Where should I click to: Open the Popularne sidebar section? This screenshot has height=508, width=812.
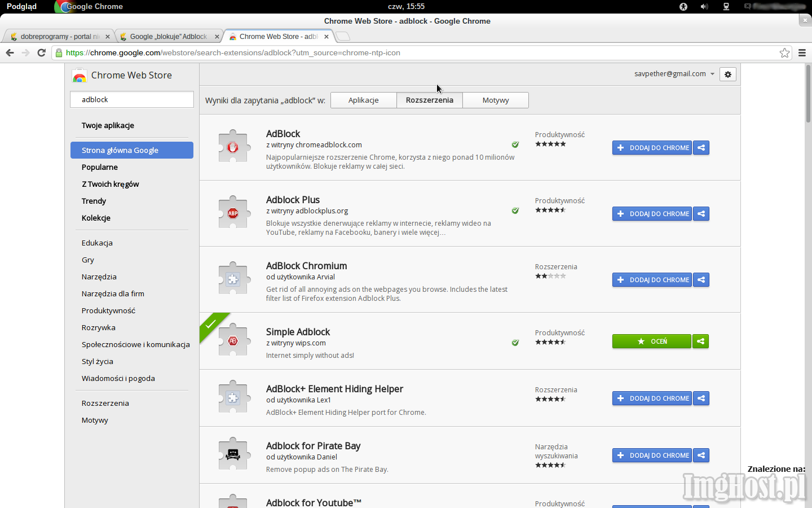(x=100, y=167)
